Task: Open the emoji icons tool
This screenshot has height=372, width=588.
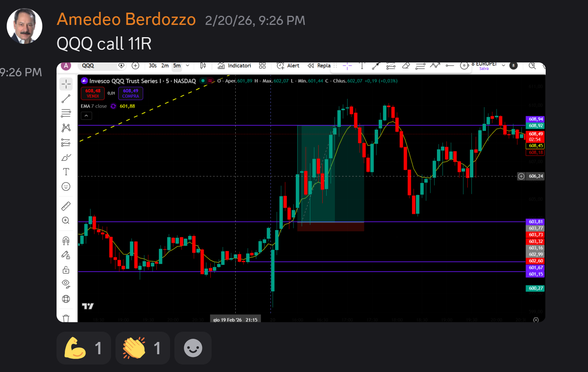Action: point(66,187)
